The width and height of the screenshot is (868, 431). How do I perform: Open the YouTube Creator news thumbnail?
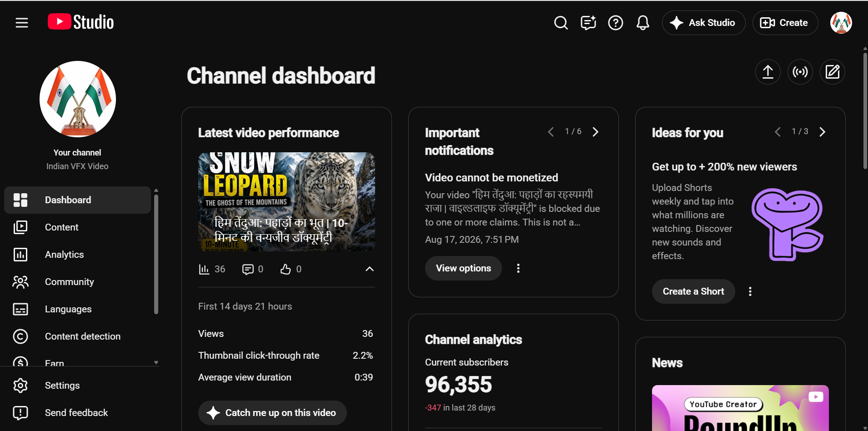pyautogui.click(x=740, y=408)
